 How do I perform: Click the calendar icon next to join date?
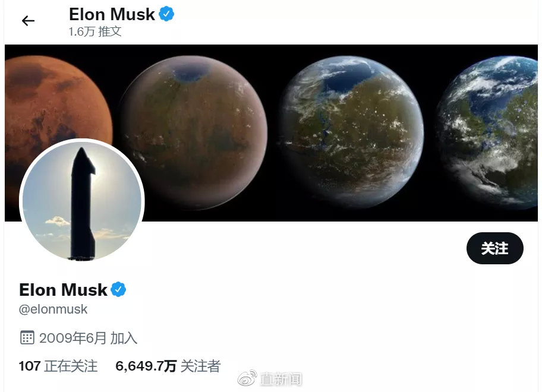[27, 337]
